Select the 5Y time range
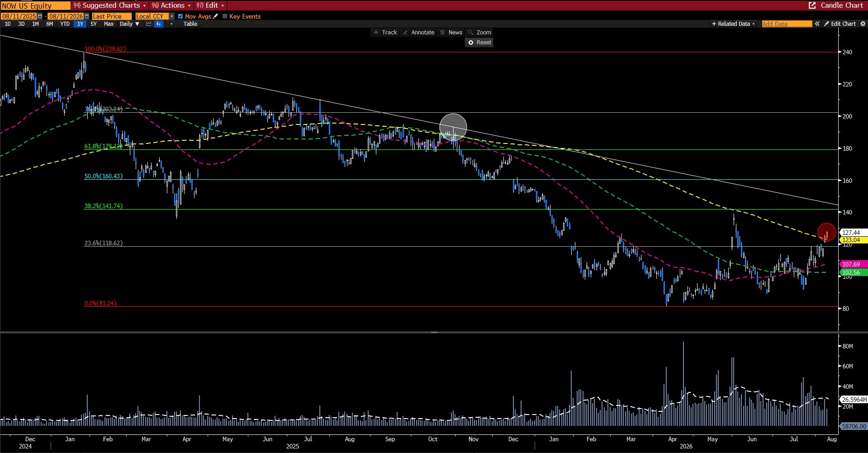Screen dimensions: 868x453 [x=94, y=24]
